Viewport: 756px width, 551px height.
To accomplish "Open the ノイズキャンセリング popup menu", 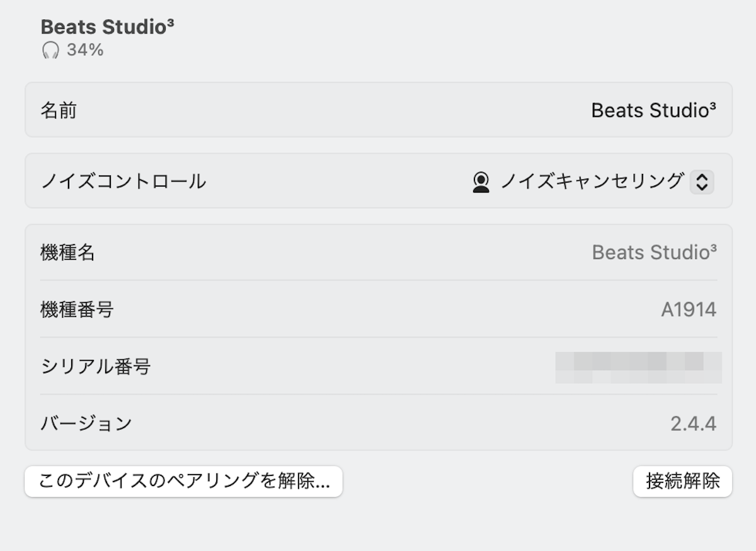I will (x=592, y=182).
